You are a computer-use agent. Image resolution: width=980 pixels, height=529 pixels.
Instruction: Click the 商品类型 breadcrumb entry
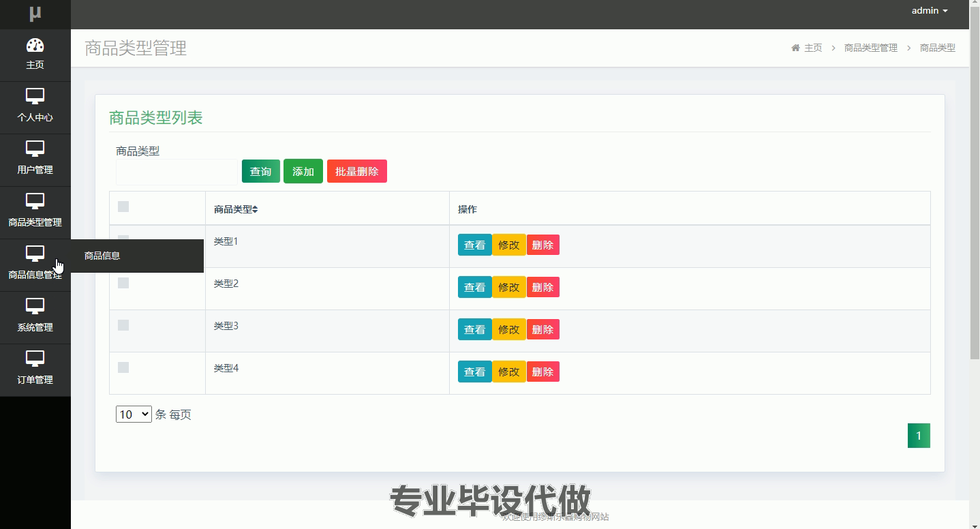[938, 48]
